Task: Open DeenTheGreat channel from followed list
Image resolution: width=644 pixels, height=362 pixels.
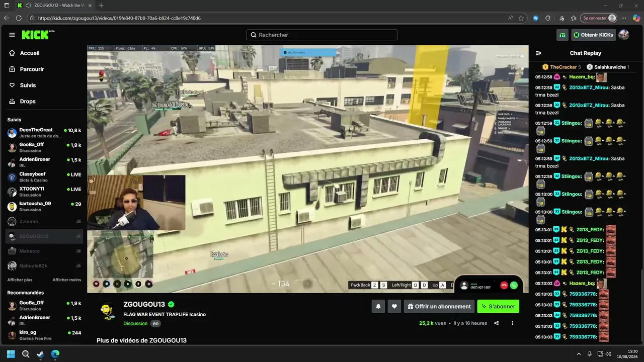Action: point(44,133)
